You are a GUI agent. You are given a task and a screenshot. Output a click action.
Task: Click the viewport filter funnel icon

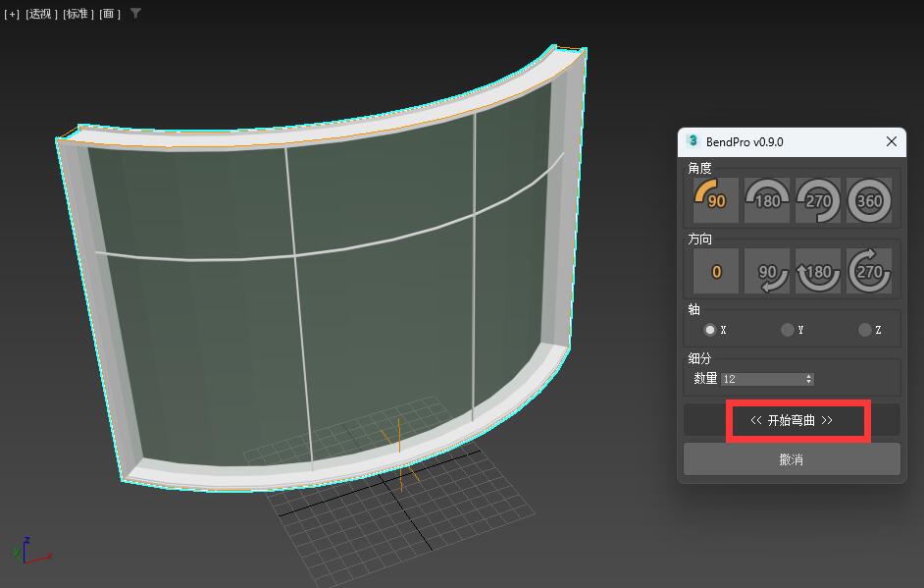coord(135,14)
